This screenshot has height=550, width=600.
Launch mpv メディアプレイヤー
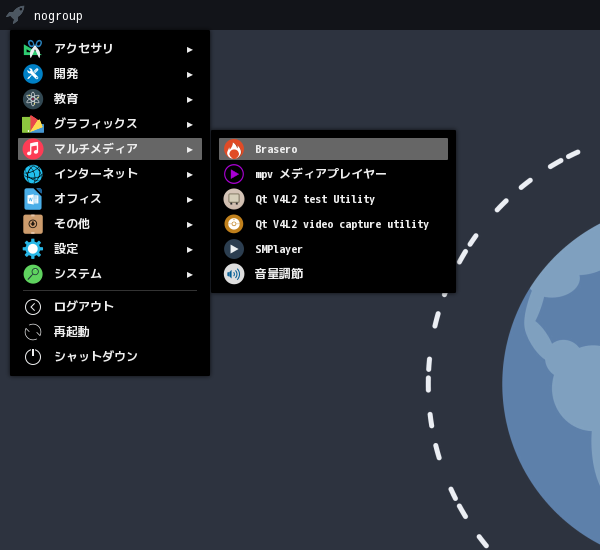[x=333, y=174]
